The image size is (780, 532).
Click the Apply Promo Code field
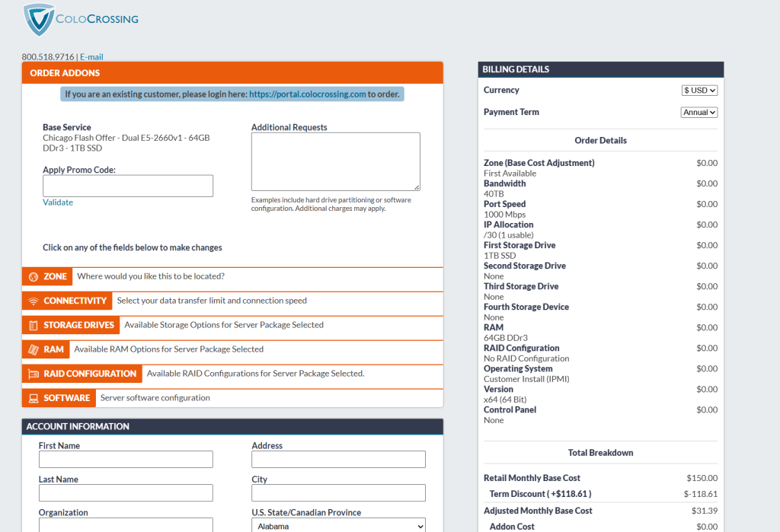pos(128,186)
